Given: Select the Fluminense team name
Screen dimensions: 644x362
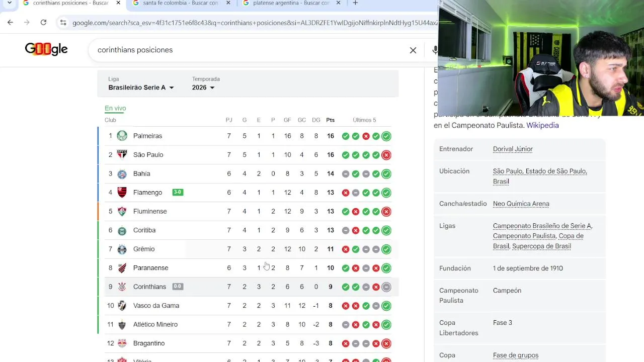Looking at the screenshot, I should (x=150, y=211).
